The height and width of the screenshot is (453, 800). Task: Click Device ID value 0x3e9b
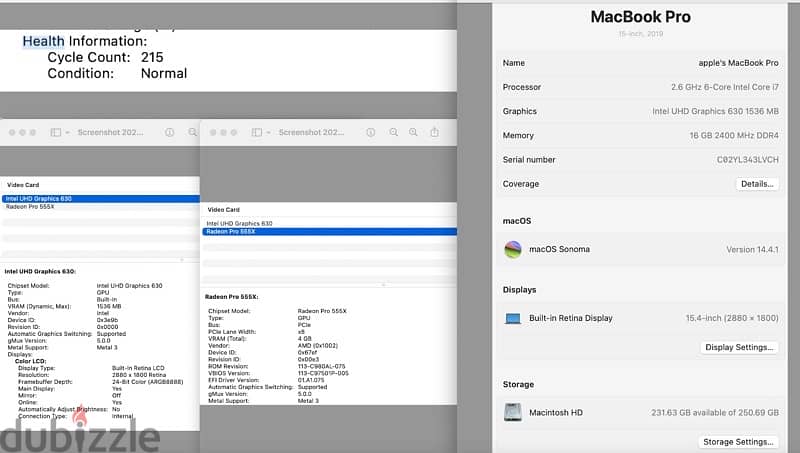coord(107,320)
